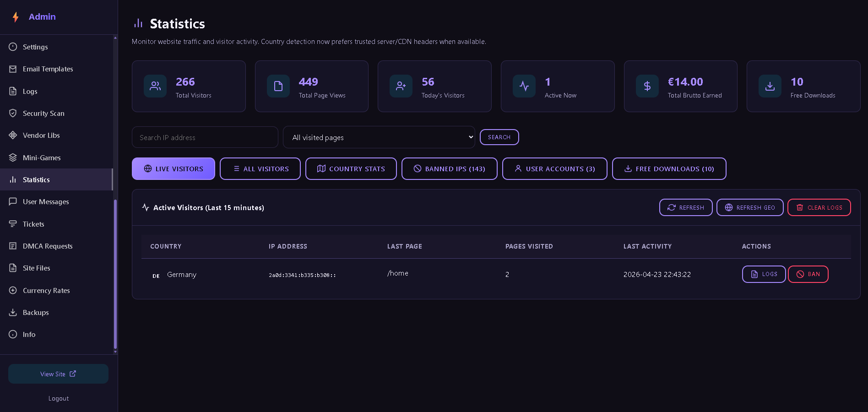The height and width of the screenshot is (412, 868).
Task: Open the User Accounts (3) tab
Action: point(555,169)
